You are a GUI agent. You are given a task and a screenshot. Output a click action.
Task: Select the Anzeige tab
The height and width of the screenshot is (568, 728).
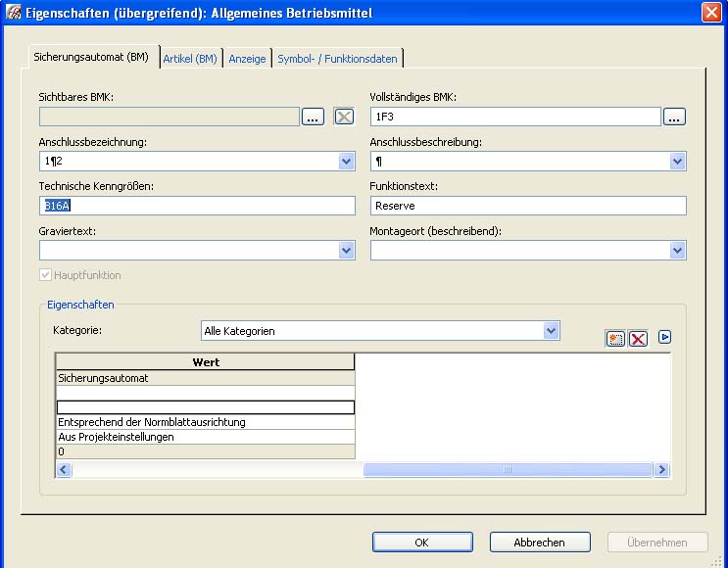(x=247, y=59)
